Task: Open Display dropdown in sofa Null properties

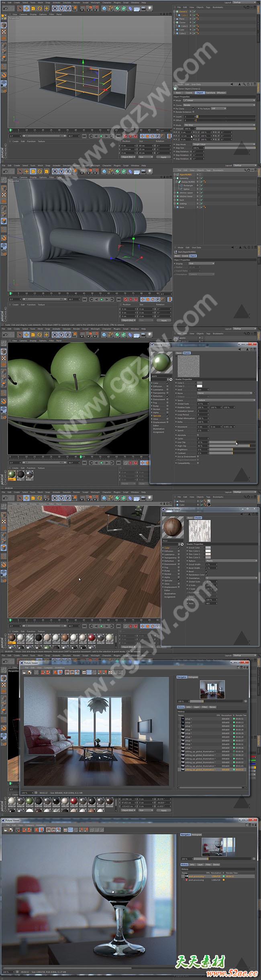Action: click(201, 264)
